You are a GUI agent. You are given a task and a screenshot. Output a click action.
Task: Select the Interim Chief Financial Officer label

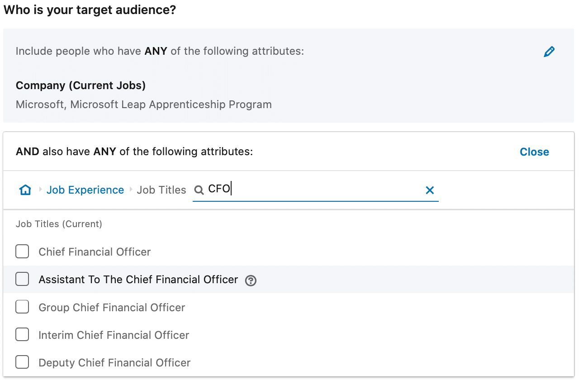(x=114, y=335)
